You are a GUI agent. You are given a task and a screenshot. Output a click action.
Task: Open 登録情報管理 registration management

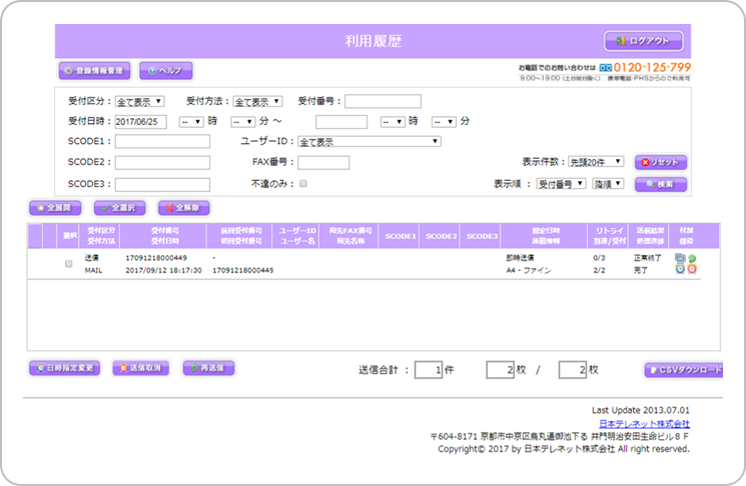(94, 71)
